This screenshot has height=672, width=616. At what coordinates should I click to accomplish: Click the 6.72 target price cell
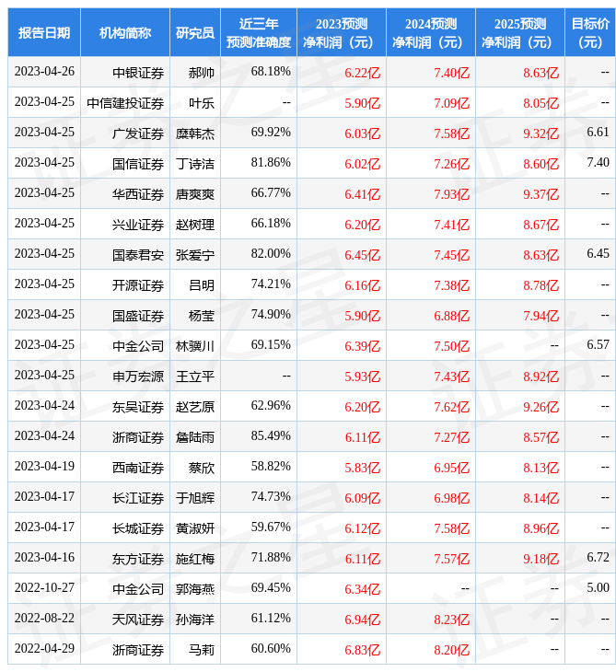598,558
